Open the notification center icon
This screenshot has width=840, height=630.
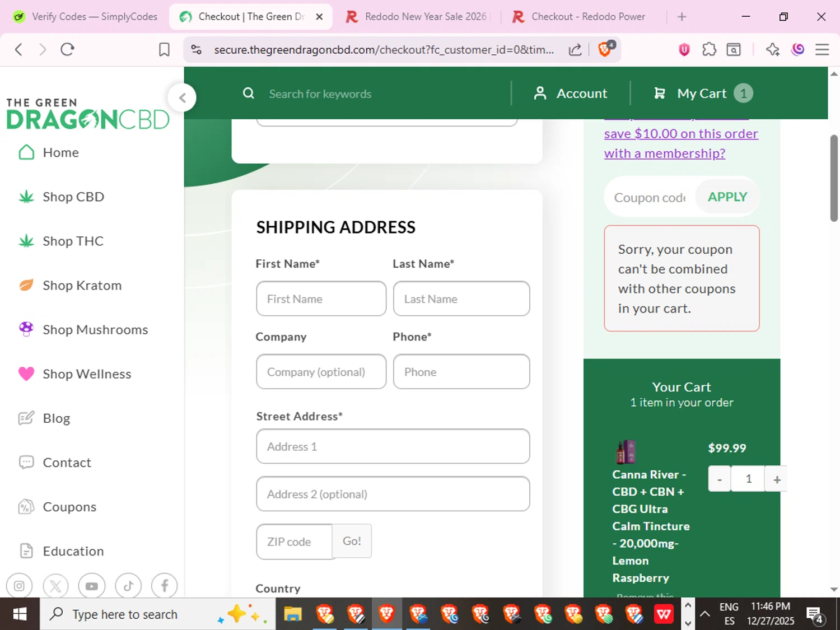pyautogui.click(x=815, y=615)
